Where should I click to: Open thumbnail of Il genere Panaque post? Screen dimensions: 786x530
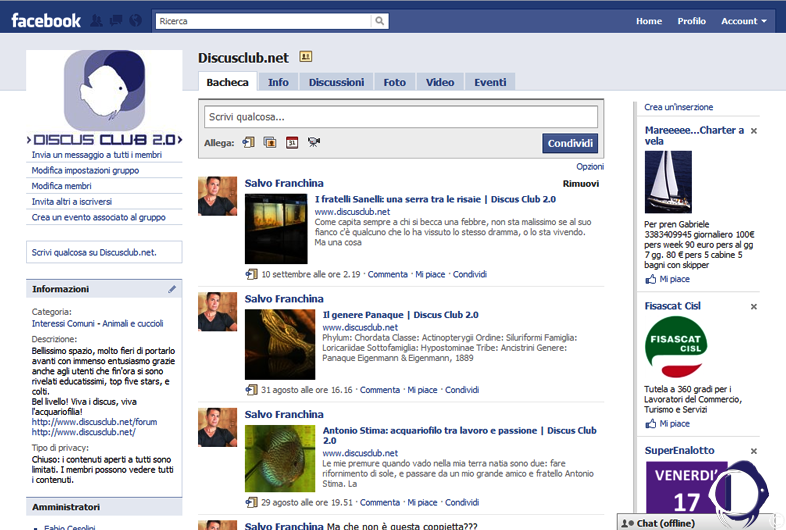pos(280,344)
